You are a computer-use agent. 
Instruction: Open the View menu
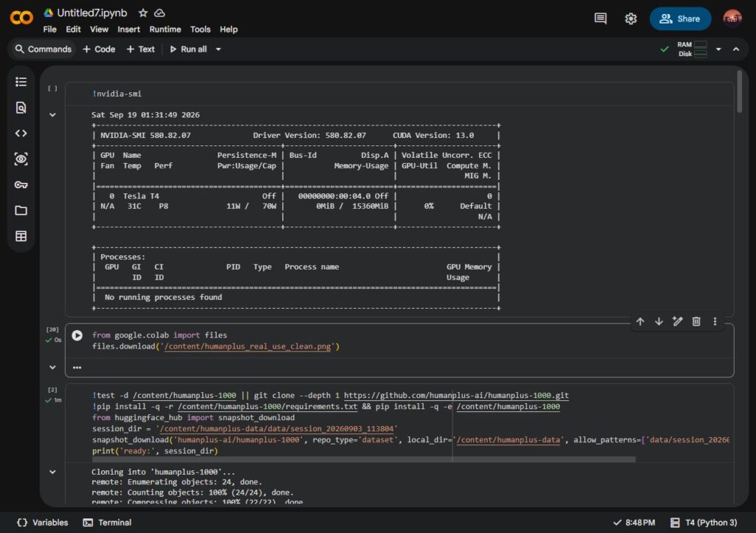[x=99, y=30]
